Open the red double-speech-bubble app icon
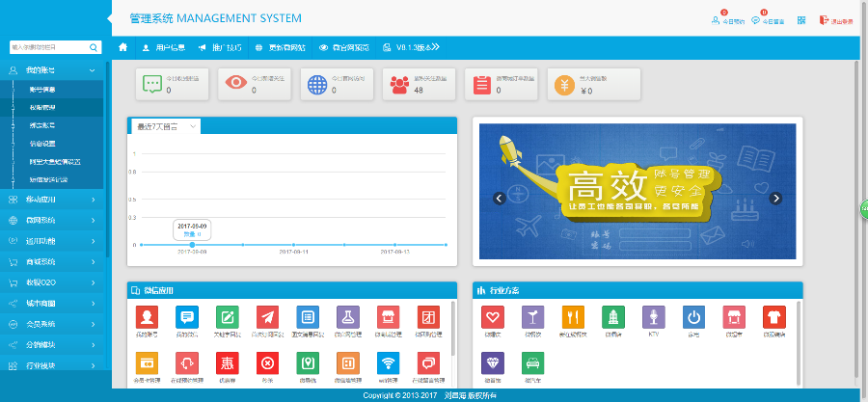The width and height of the screenshot is (868, 402). (428, 363)
